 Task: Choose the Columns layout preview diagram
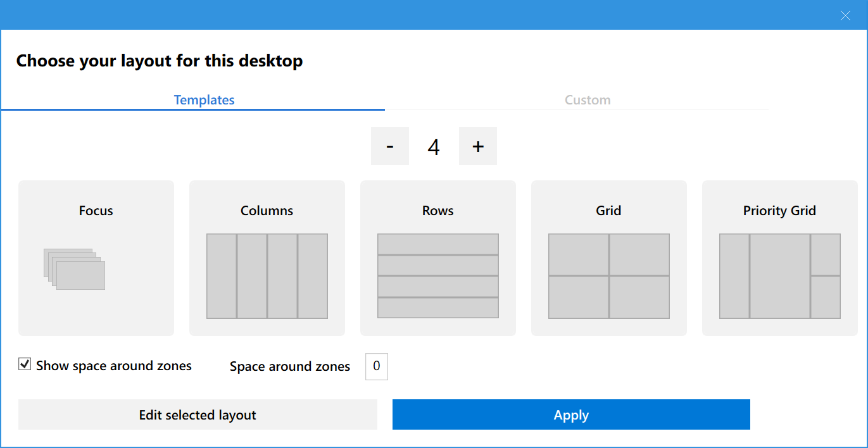pyautogui.click(x=267, y=276)
